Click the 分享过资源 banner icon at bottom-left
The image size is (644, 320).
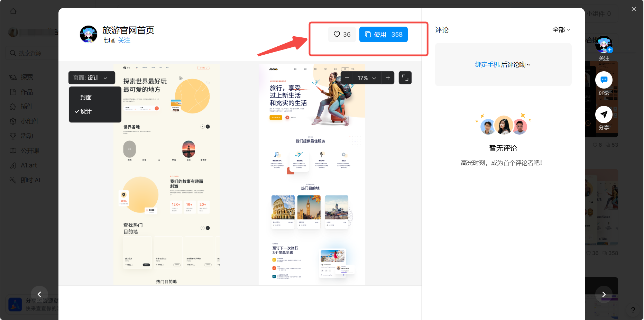click(15, 304)
